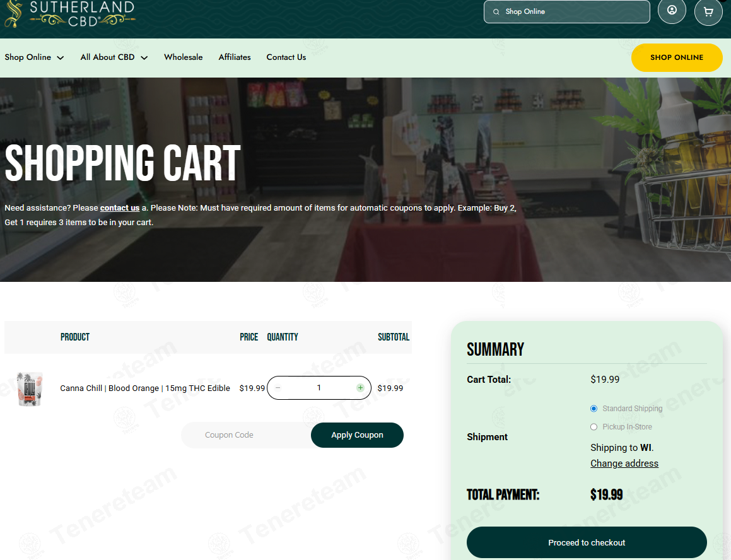Click the TOTAL PAYMENT label

(x=503, y=494)
